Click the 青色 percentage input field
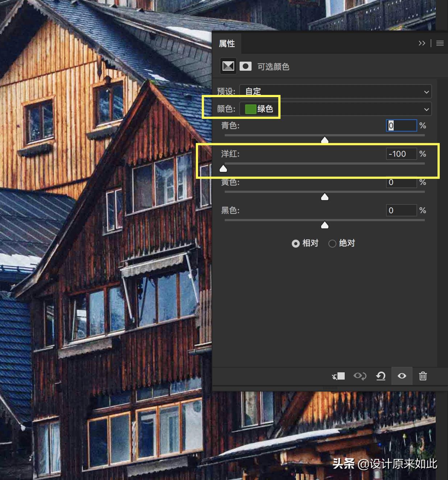Viewport: 448px width, 480px height. tap(401, 125)
